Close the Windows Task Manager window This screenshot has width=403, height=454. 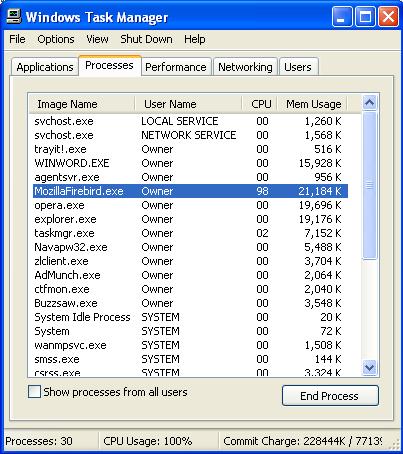click(388, 16)
